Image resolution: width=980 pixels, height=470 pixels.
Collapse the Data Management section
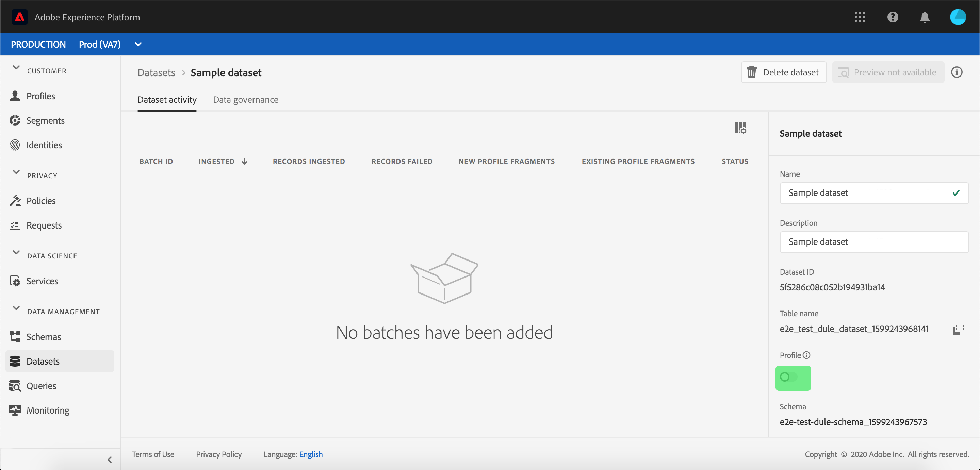(x=16, y=308)
